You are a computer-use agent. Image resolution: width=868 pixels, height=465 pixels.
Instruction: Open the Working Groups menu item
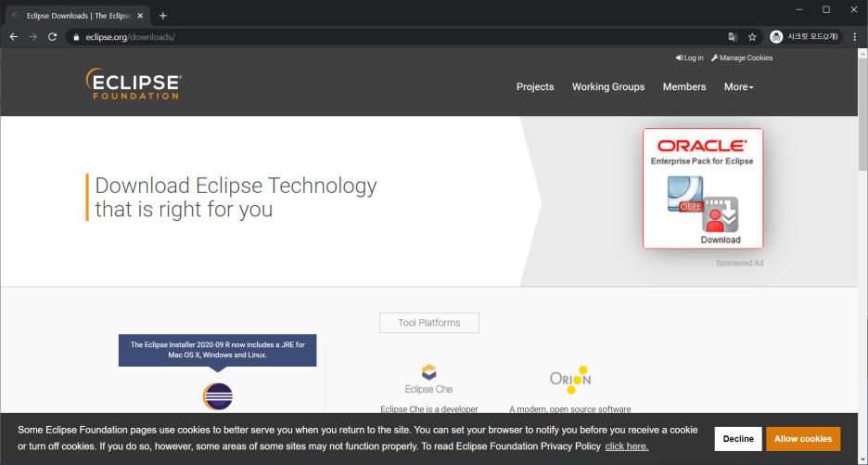click(x=607, y=86)
